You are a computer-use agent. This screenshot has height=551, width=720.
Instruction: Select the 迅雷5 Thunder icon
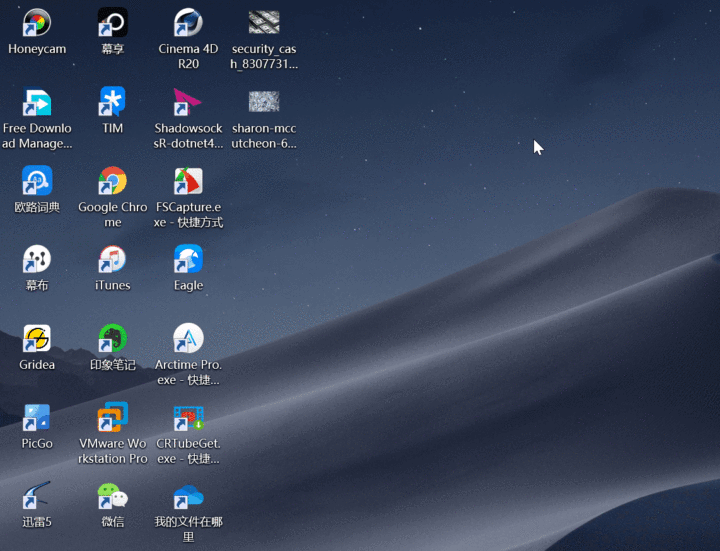click(x=37, y=496)
